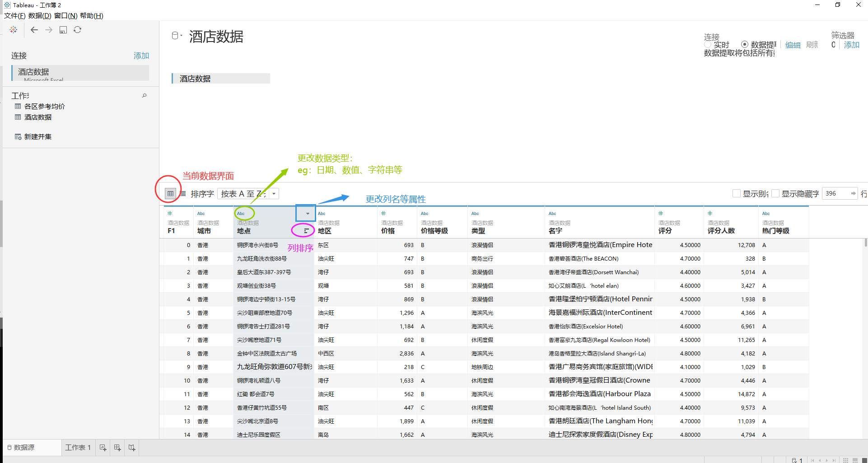Click the Tableau start page logo icon
The width and height of the screenshot is (868, 463).
tap(14, 30)
